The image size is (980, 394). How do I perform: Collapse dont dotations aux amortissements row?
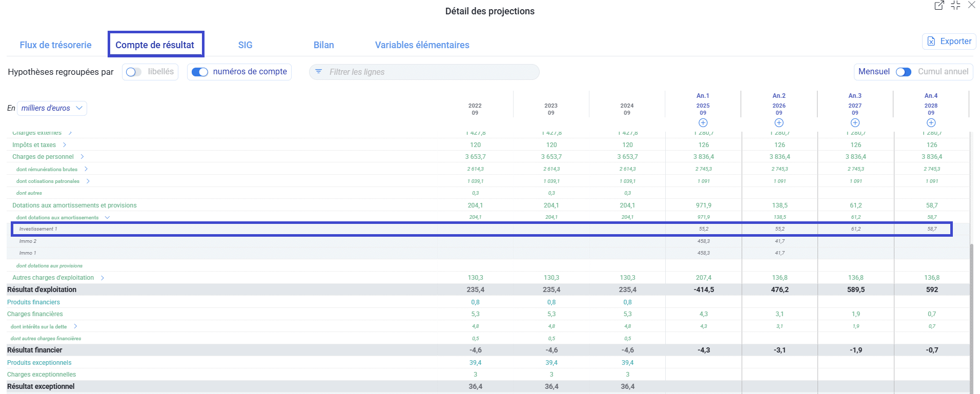click(x=107, y=218)
